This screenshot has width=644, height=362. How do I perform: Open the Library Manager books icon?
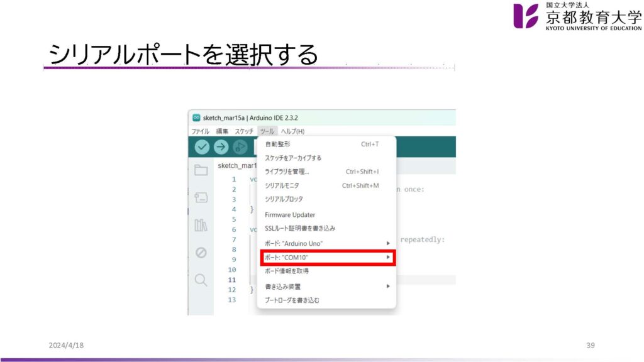tap(201, 225)
